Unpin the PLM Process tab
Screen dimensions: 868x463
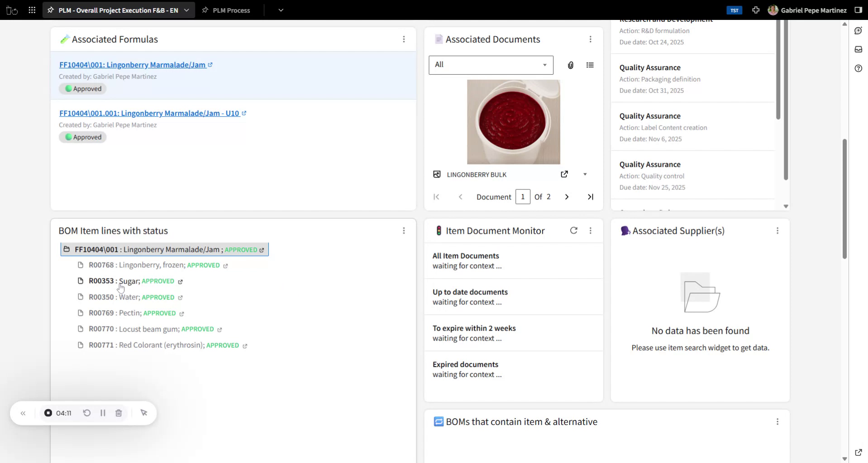click(x=205, y=10)
